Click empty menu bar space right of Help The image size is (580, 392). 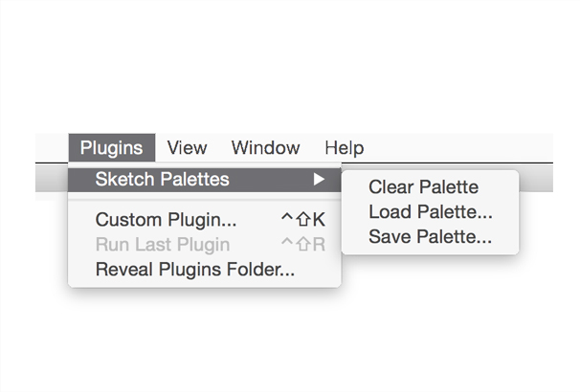click(459, 148)
